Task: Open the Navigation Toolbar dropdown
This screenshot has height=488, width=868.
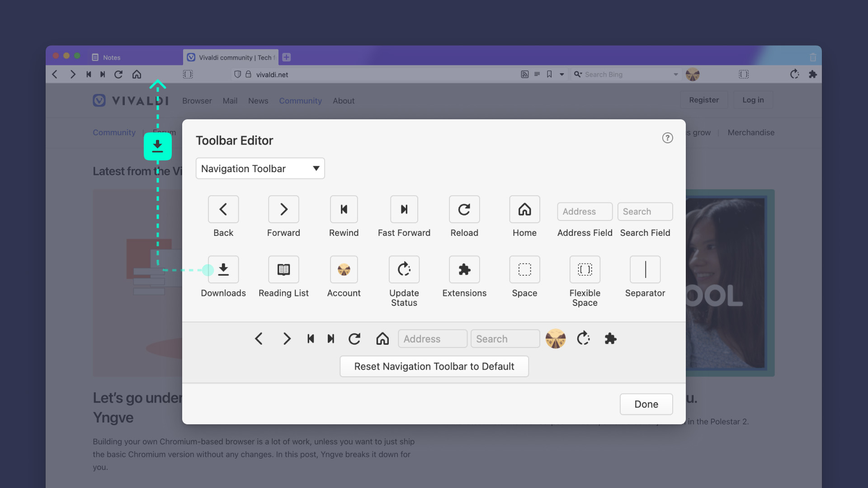Action: tap(260, 169)
